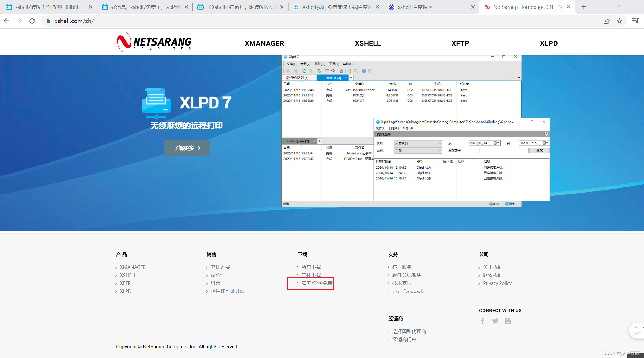Open XFTP link under 产品
Image resolution: width=644 pixels, height=358 pixels.
[x=125, y=283]
